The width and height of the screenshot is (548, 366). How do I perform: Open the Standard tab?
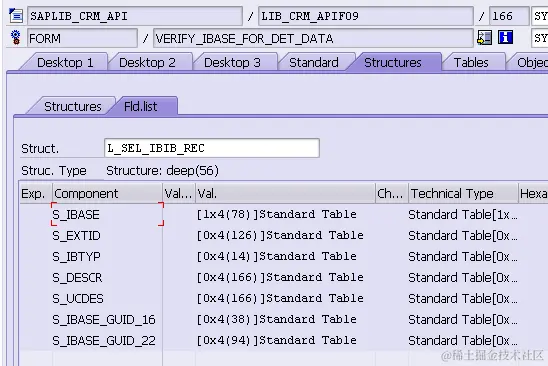click(314, 63)
